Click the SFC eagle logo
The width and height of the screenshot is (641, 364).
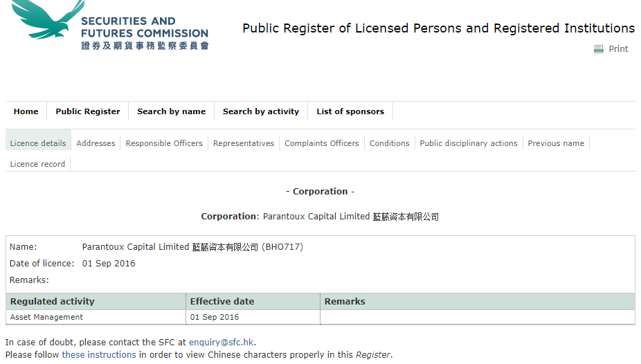(x=48, y=19)
